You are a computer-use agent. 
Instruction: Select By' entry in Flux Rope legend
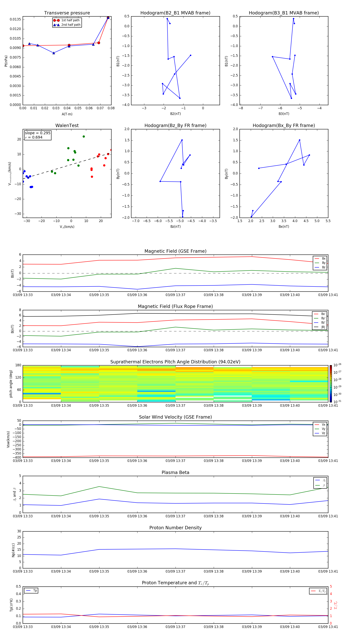coord(320,318)
